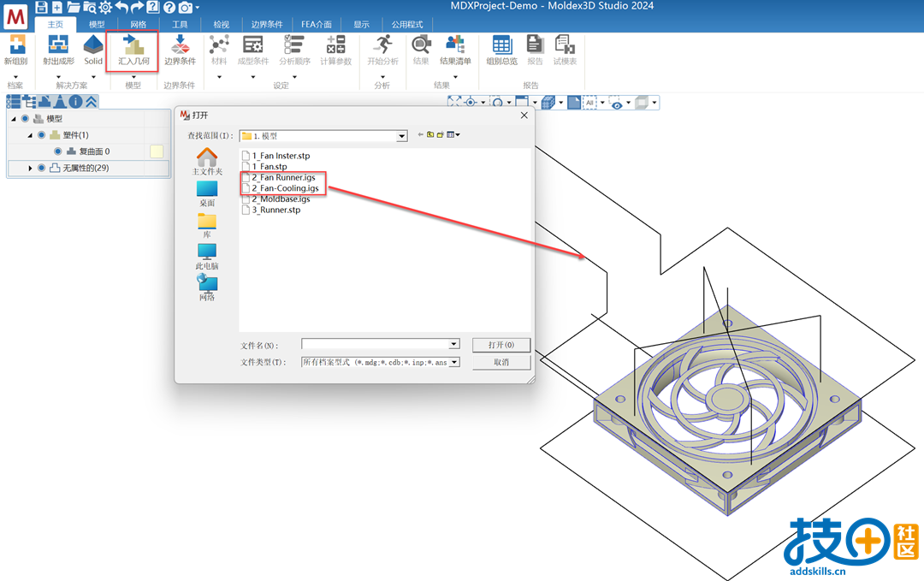Open the folder icon in quick access toolbar

[x=73, y=7]
